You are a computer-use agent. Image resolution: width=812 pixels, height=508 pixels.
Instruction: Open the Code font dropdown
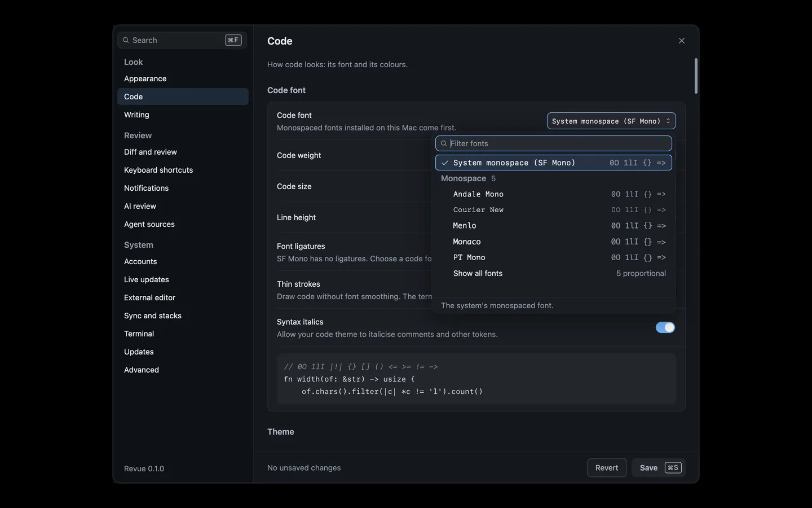click(x=611, y=121)
